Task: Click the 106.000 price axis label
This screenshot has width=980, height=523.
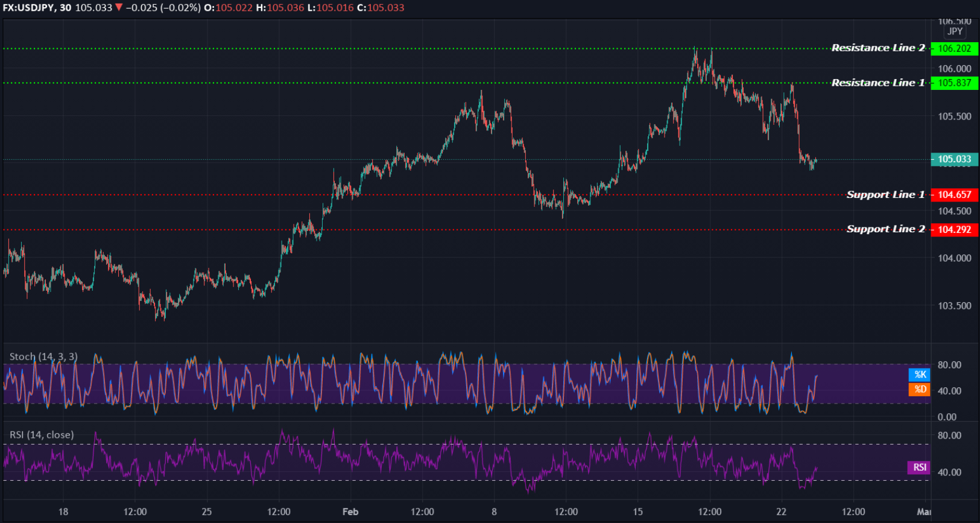Action: tap(955, 69)
